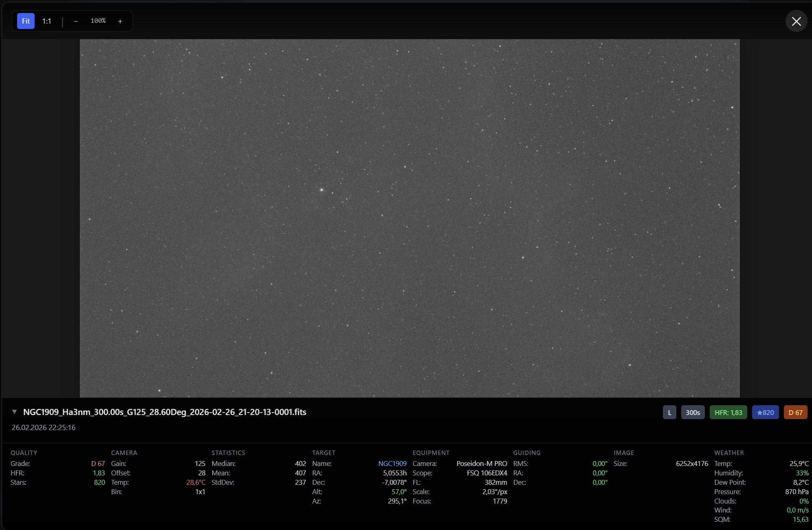
Task: Click the capture timestamp 26.02.2026 22:25:16
Action: (x=44, y=428)
